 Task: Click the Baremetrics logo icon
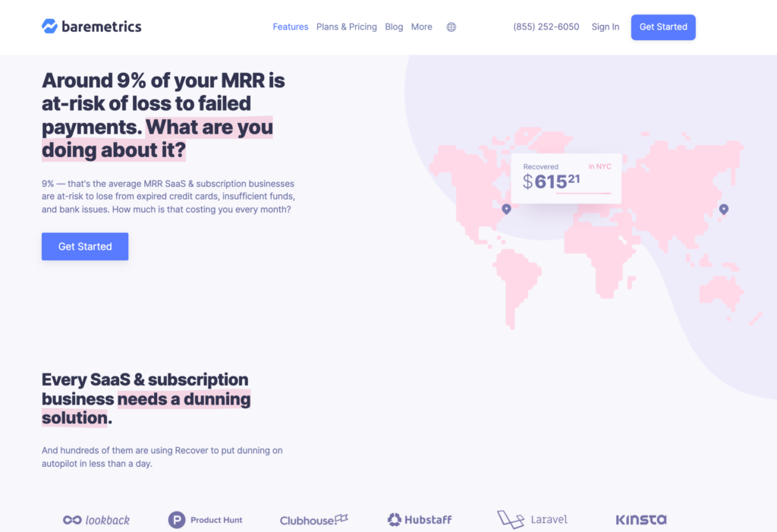pyautogui.click(x=49, y=27)
